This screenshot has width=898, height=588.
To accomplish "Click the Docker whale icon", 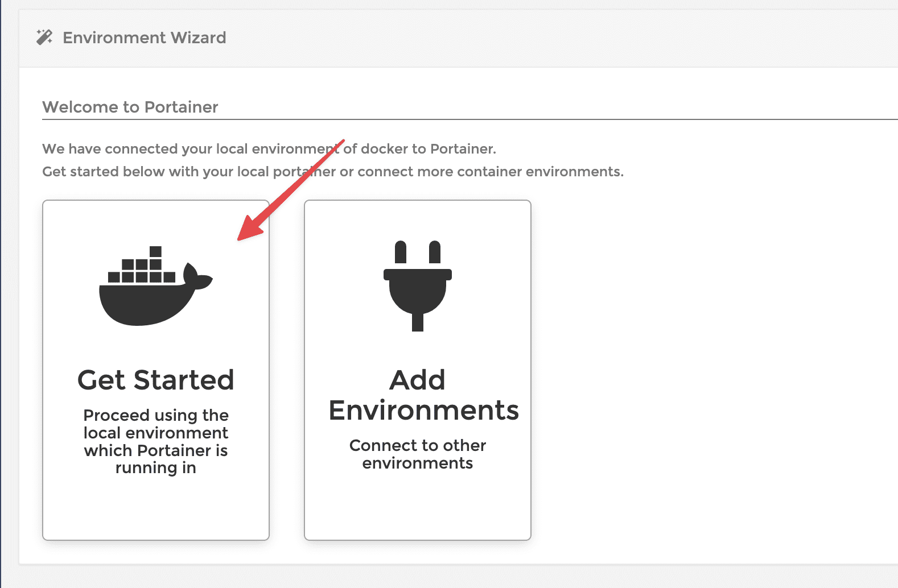I will [156, 286].
